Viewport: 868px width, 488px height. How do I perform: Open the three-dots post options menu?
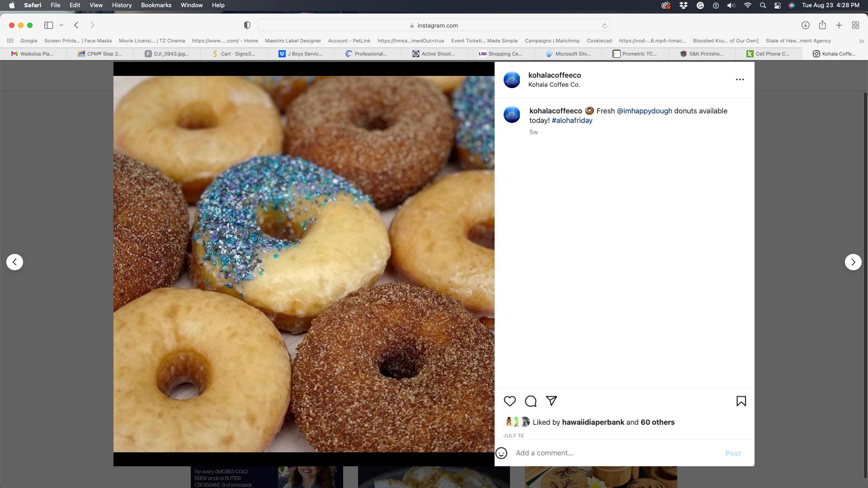pyautogui.click(x=740, y=80)
